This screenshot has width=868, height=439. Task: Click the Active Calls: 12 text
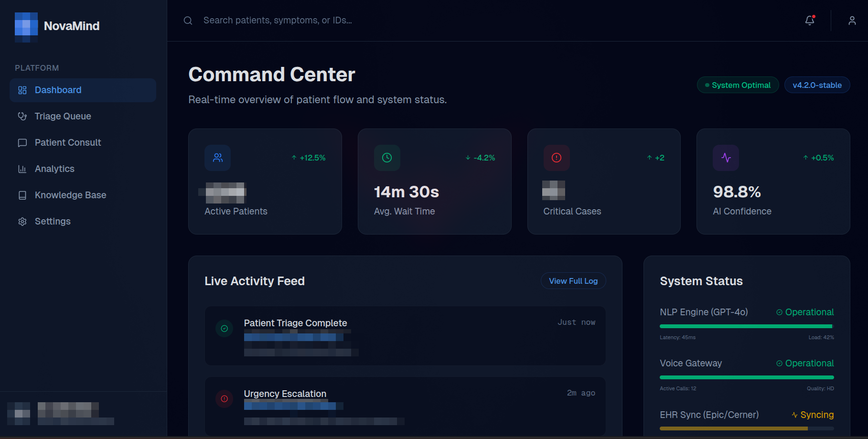pos(678,388)
